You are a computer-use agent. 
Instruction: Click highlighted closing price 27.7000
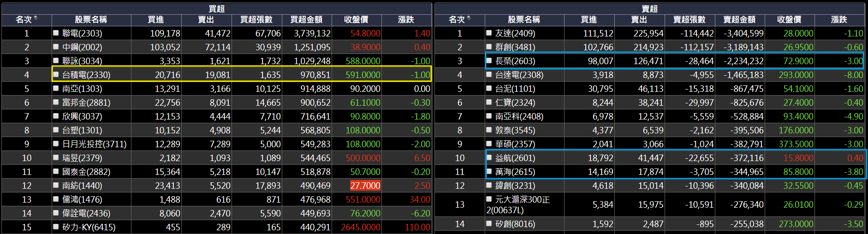point(365,186)
